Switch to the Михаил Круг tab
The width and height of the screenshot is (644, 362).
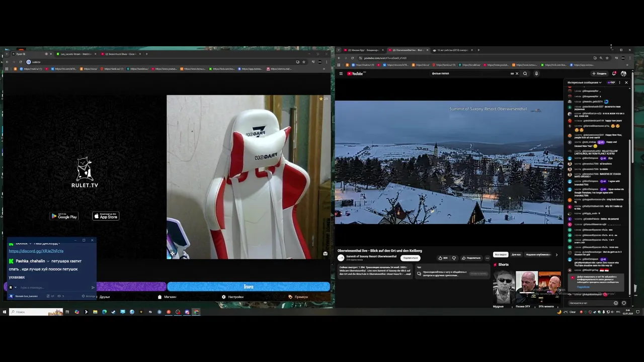click(x=363, y=50)
